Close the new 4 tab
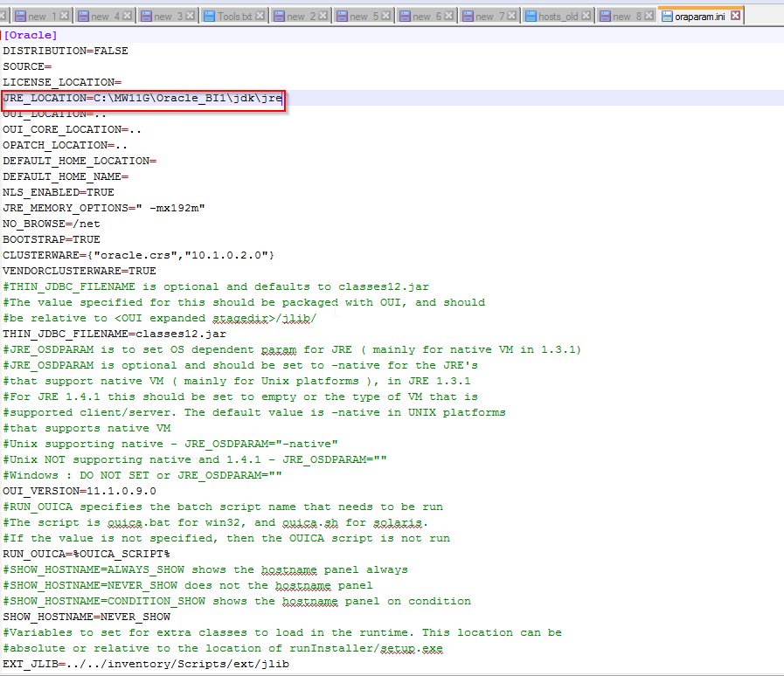The image size is (784, 676). click(x=127, y=16)
